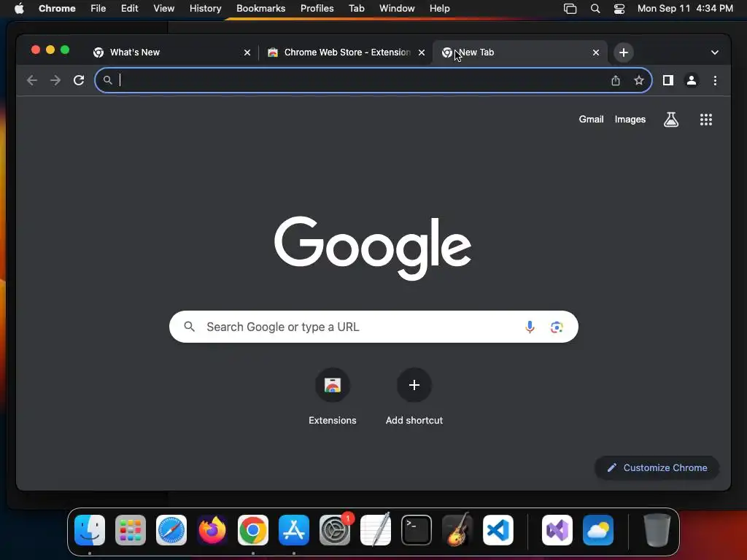Close the New Tab tab

point(595,52)
